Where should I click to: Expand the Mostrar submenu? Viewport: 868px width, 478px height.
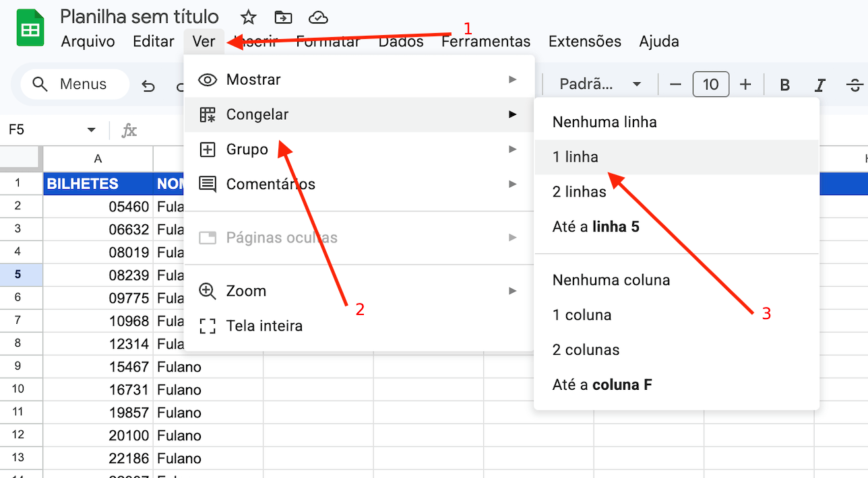click(358, 79)
